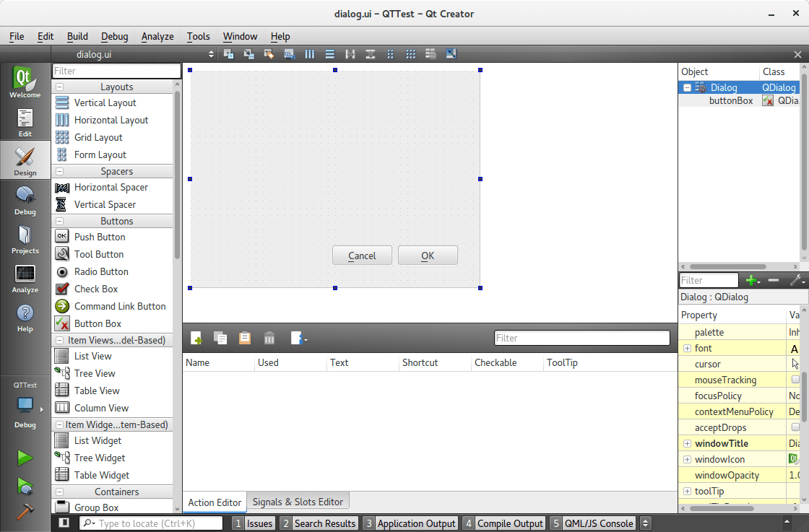809x532 pixels.
Task: Click the minus remove property icon
Action: 774,280
